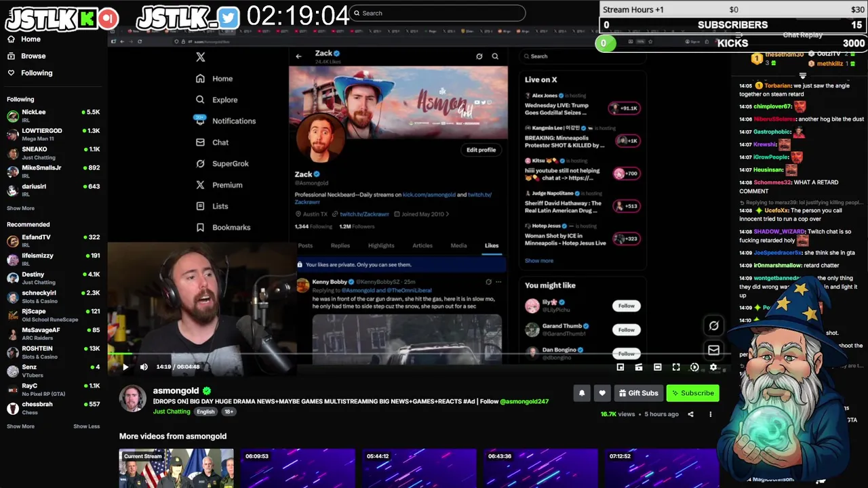Play the asmongold VOD video

point(125,367)
